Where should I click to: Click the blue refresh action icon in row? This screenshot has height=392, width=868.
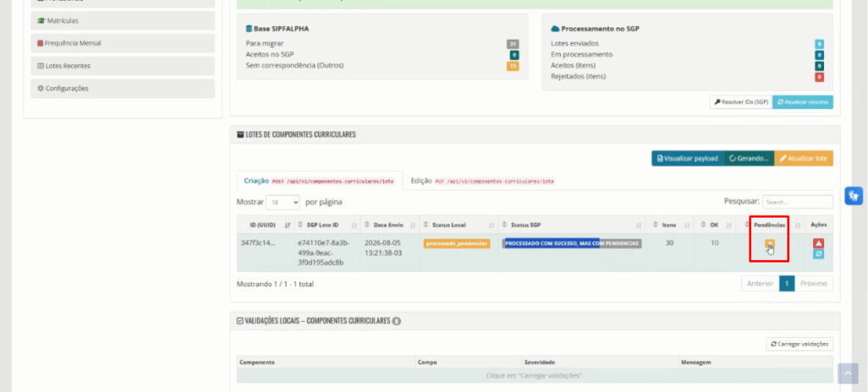[819, 254]
